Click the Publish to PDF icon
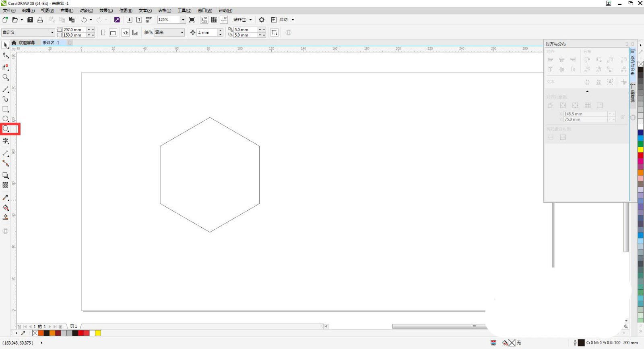Viewport: 644px width, 349px height. click(x=149, y=20)
